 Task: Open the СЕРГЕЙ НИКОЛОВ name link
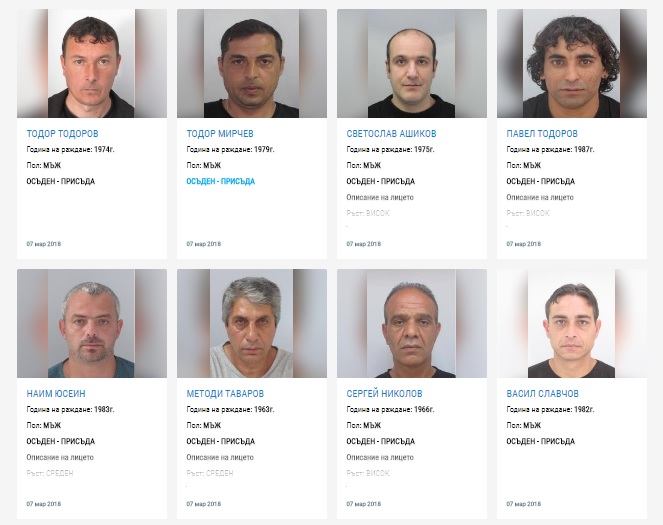pos(384,394)
